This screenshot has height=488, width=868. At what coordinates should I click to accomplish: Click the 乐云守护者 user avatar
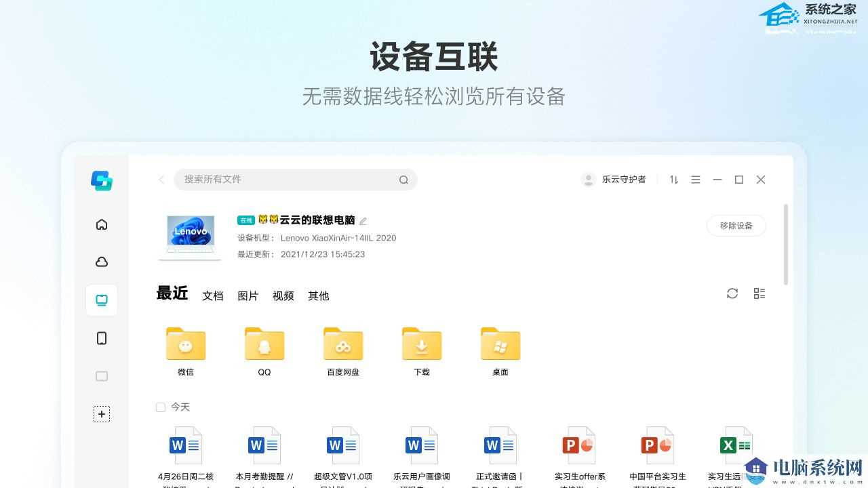pos(589,180)
